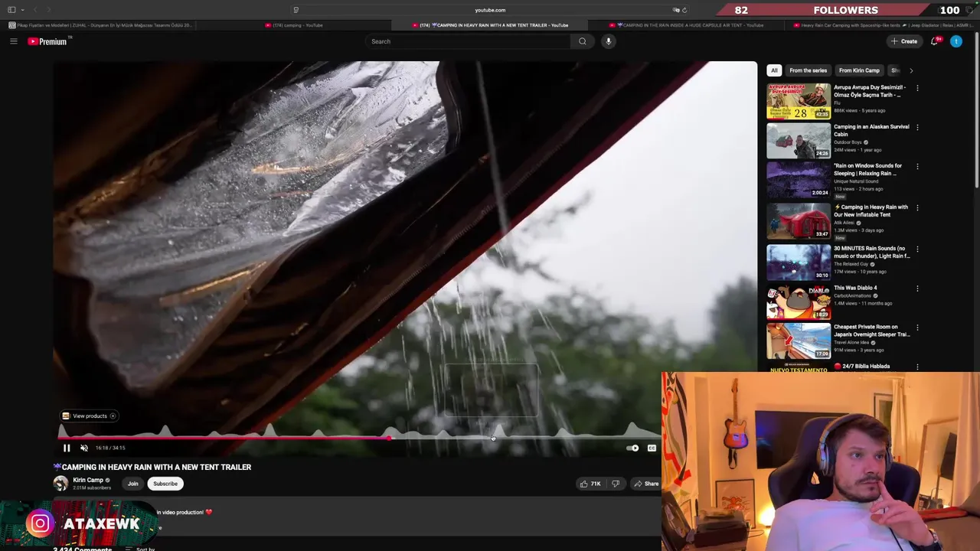980x551 pixels.
Task: Open options for Avrupa Avrupa Duy Sesimizi video
Action: (x=917, y=88)
